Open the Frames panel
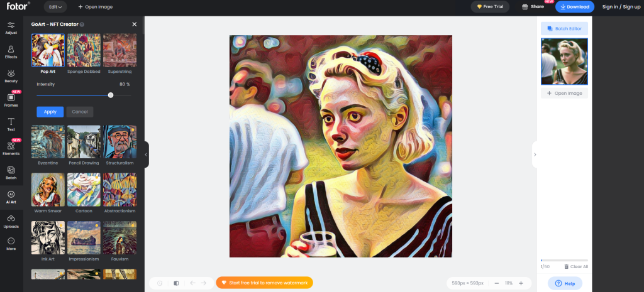This screenshot has width=644, height=292. 11,100
